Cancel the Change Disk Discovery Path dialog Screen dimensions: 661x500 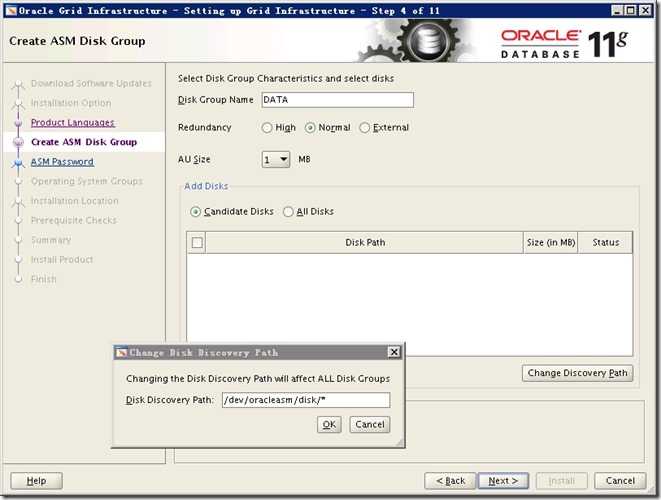click(x=370, y=425)
